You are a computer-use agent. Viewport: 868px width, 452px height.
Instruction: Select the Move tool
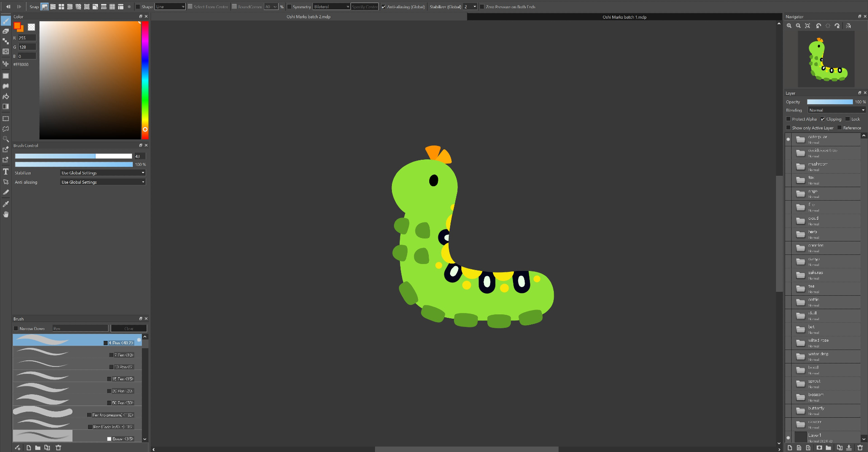[x=6, y=64]
